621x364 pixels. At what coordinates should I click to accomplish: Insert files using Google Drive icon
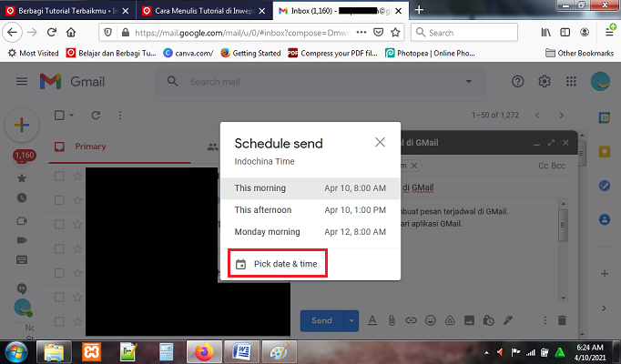450,320
